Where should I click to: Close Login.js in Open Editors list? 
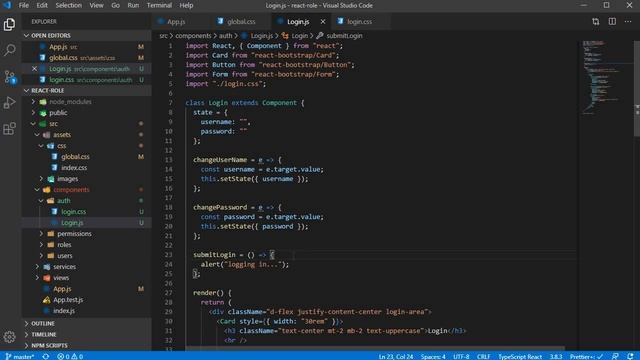pyautogui.click(x=34, y=69)
